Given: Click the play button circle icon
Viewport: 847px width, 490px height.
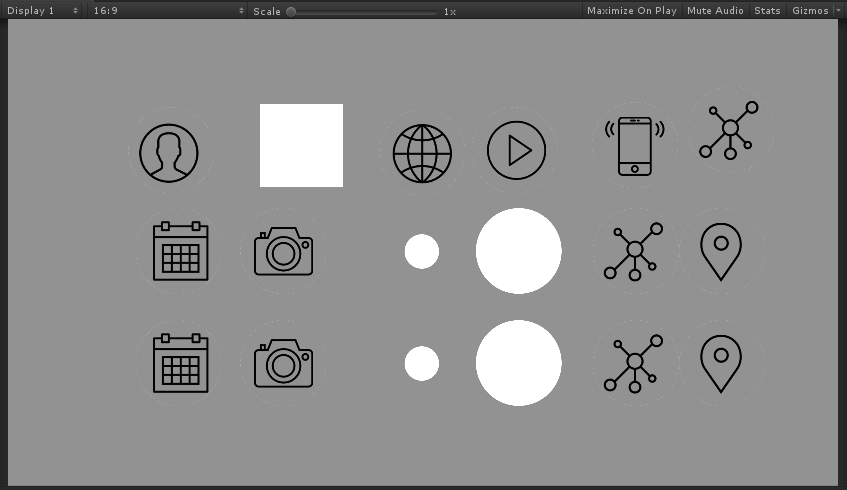Looking at the screenshot, I should pyautogui.click(x=516, y=150).
